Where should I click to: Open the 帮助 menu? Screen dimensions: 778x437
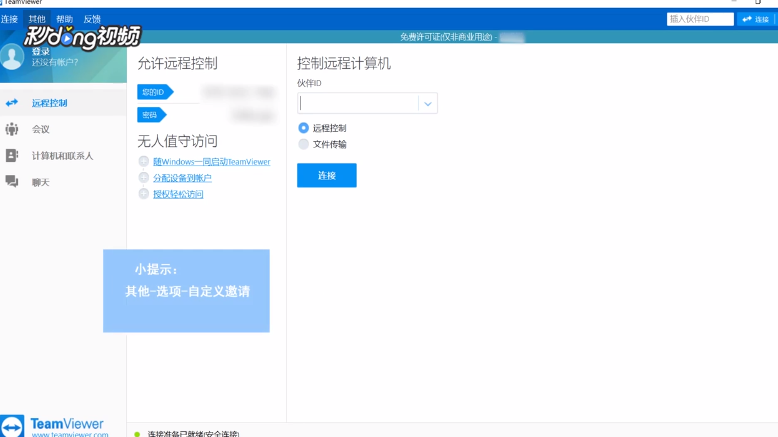pos(65,19)
